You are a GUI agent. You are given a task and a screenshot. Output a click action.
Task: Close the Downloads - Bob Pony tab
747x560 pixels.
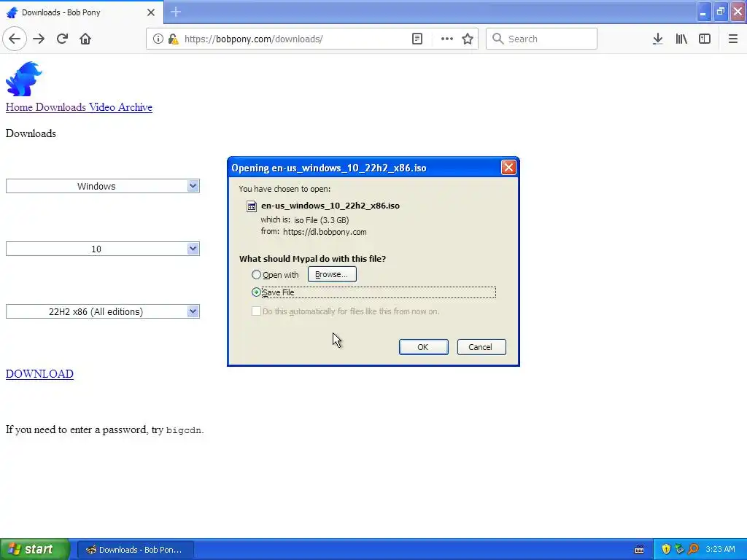(x=151, y=12)
